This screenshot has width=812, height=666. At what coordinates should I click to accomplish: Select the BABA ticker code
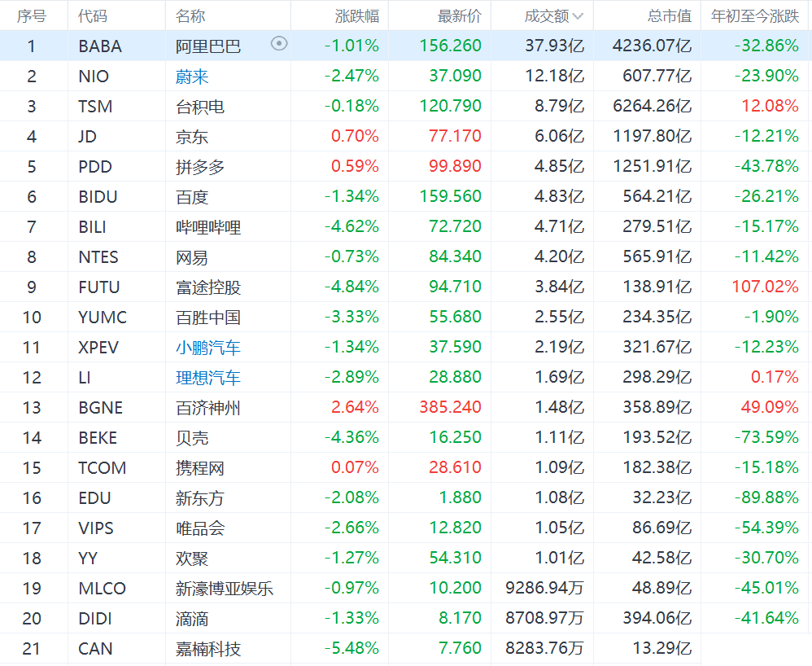(x=100, y=46)
